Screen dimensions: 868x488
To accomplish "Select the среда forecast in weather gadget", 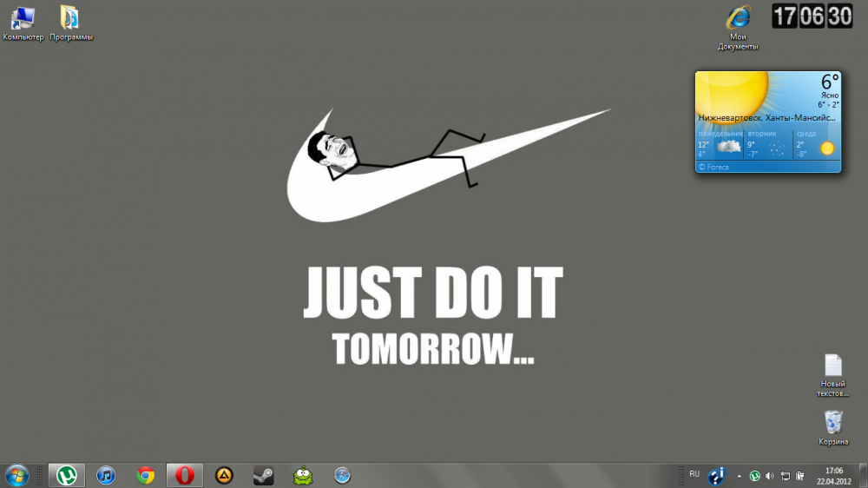I will pos(817,144).
